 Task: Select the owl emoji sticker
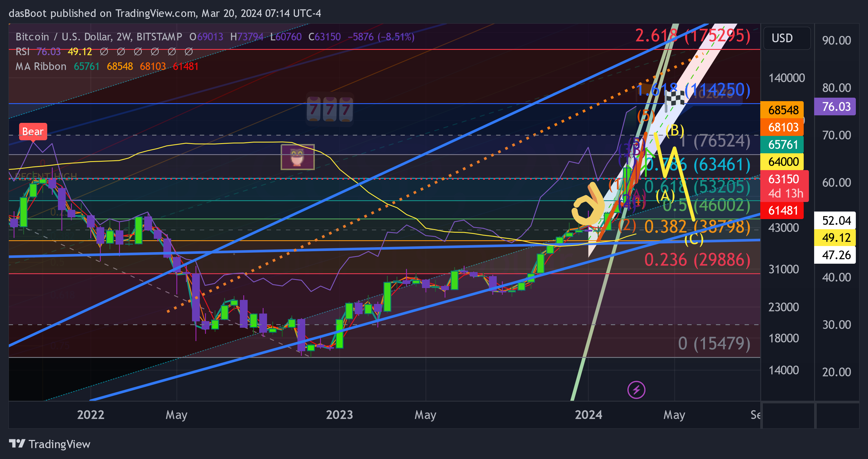click(297, 157)
